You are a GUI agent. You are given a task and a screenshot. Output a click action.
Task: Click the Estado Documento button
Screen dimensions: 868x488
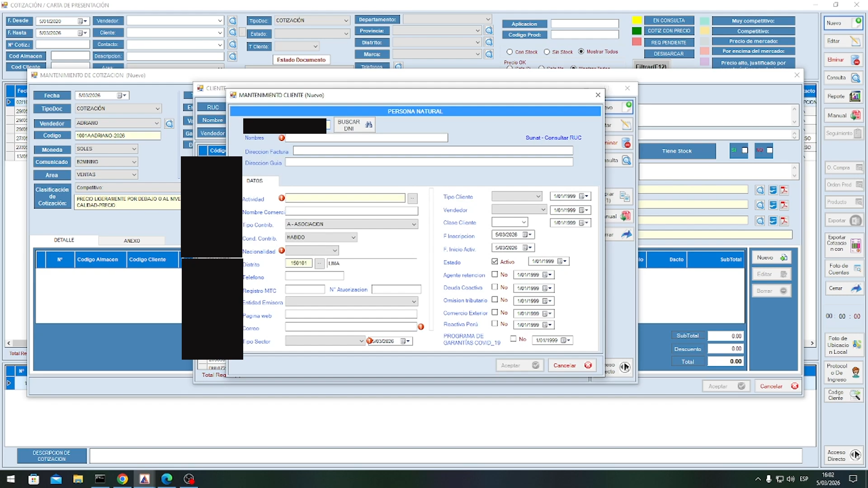[x=301, y=60]
